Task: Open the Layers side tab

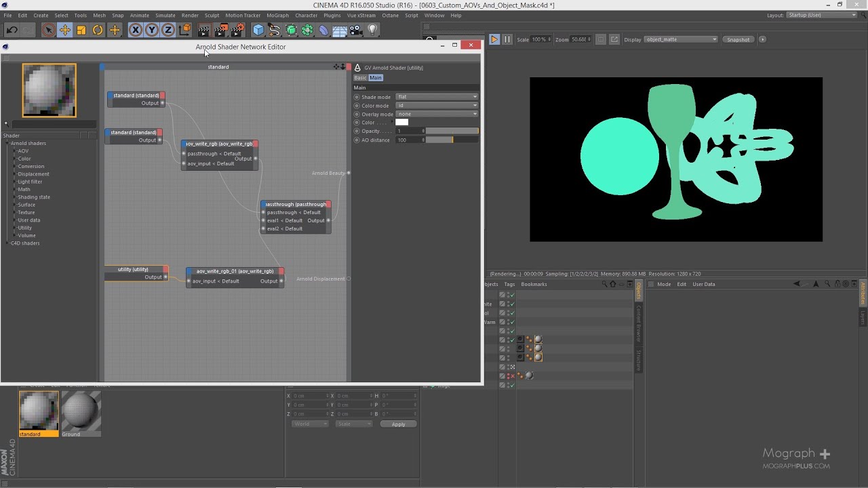Action: coord(863,317)
